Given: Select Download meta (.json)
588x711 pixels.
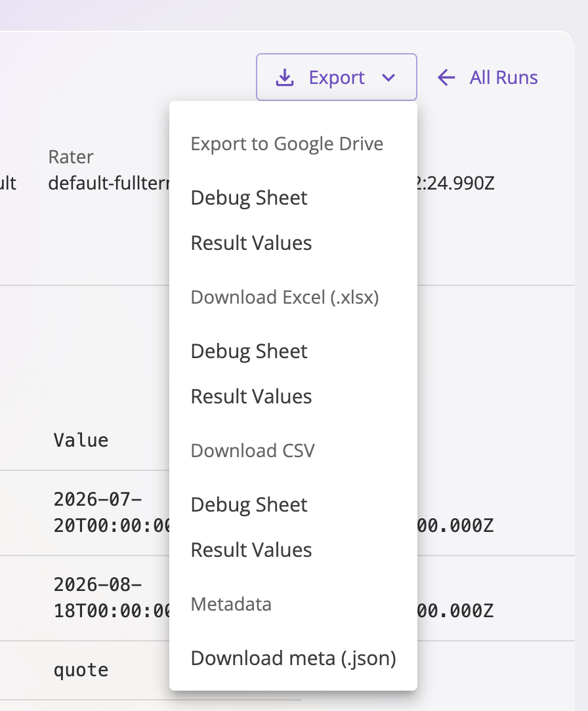Looking at the screenshot, I should coord(293,659).
